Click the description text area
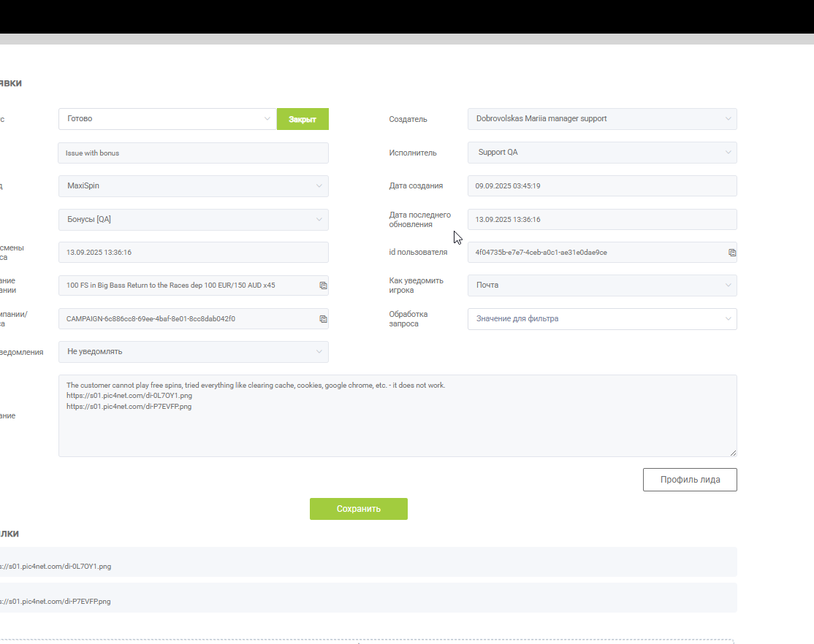The height and width of the screenshot is (644, 814). (398, 415)
